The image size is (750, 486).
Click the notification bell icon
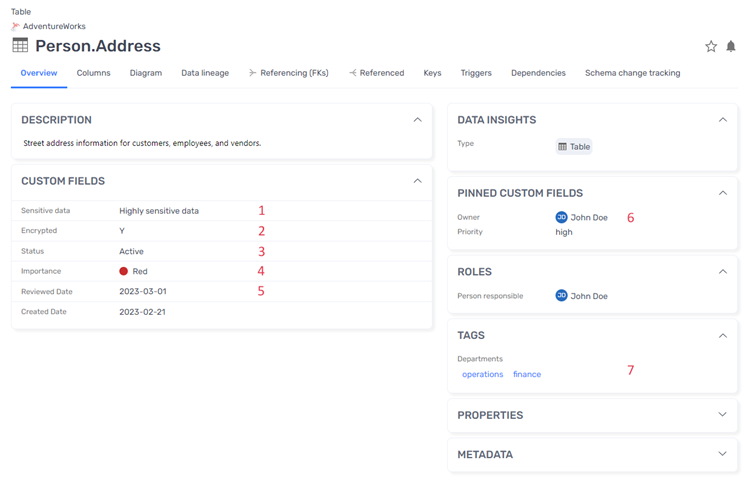(x=731, y=46)
